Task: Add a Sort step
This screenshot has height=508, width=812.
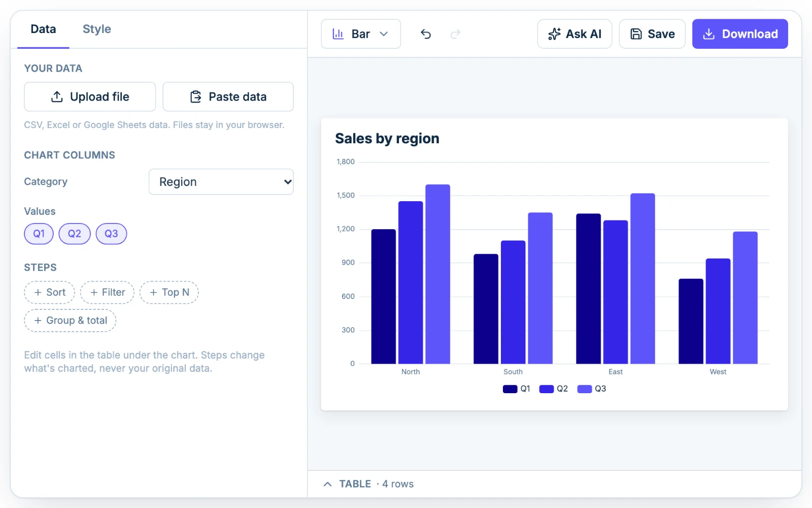Action: [50, 293]
